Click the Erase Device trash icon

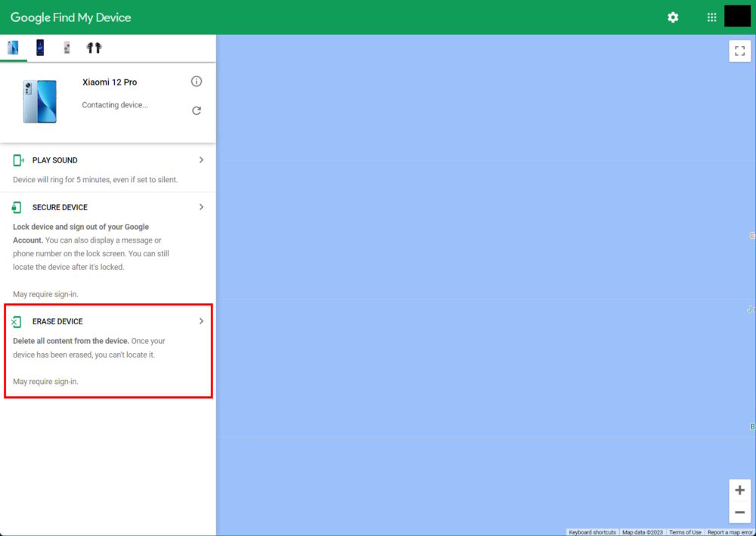click(x=17, y=321)
